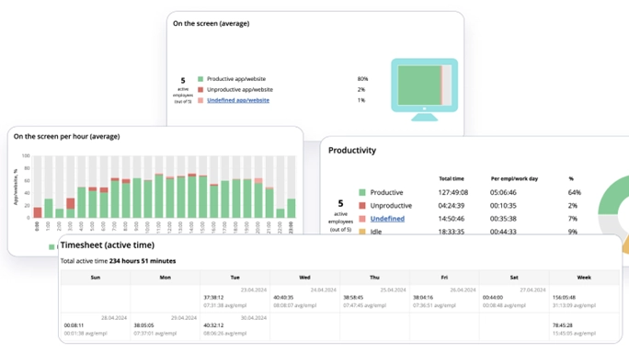
Task: Click the Unproductive legend square in Productivity
Action: [x=362, y=206]
